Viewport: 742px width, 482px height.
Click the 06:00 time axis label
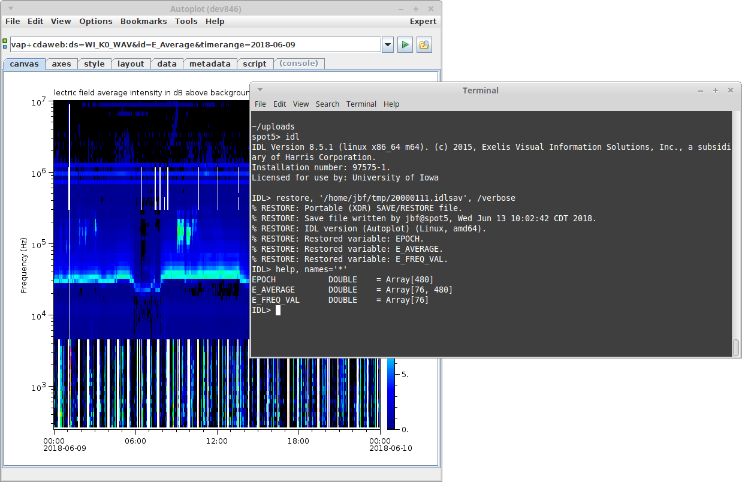coord(135,441)
